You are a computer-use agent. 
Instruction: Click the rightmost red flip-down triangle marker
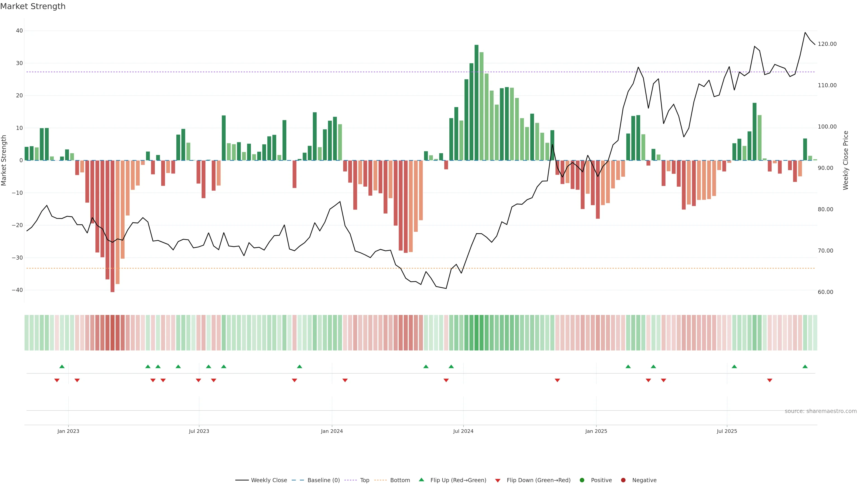770,380
